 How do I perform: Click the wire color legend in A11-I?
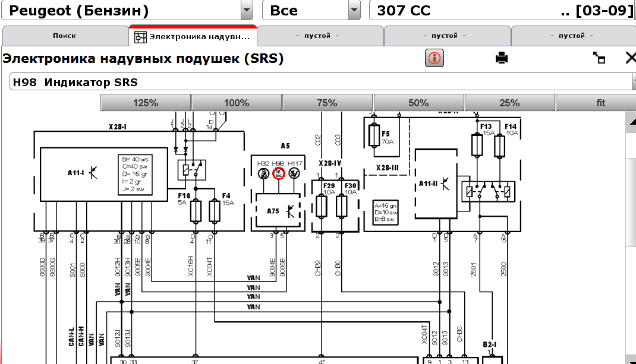(135, 175)
